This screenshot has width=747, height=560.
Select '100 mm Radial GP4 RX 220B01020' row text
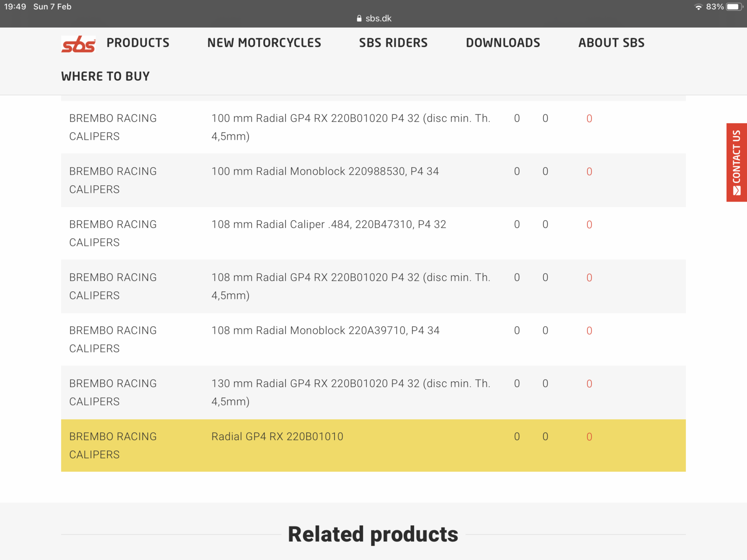click(351, 127)
